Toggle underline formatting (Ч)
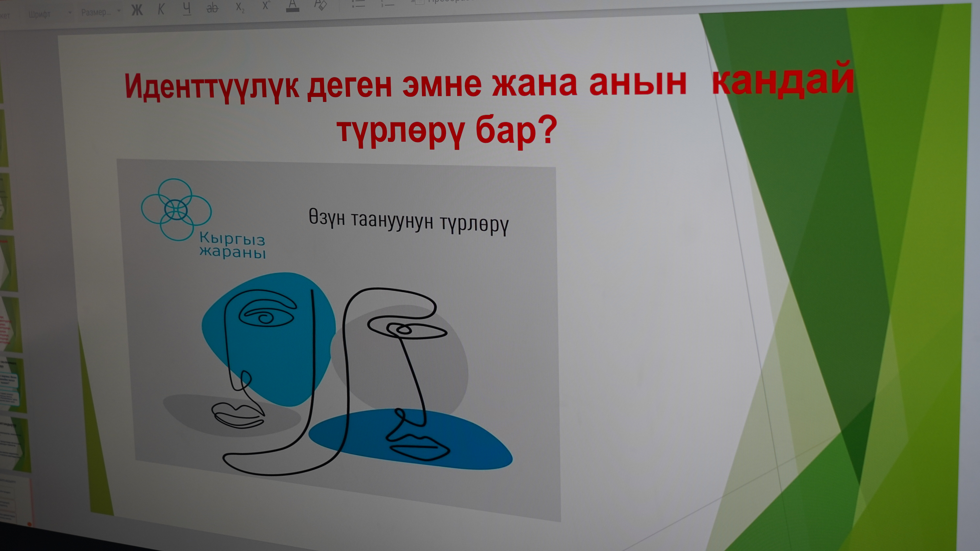This screenshot has width=980, height=551. click(x=187, y=8)
